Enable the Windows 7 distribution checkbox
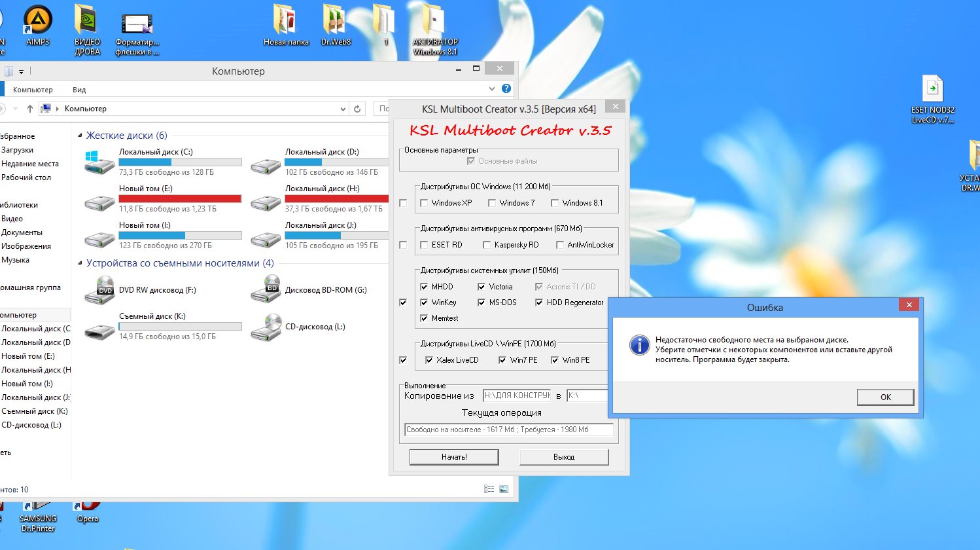The height and width of the screenshot is (550, 980). click(x=492, y=203)
